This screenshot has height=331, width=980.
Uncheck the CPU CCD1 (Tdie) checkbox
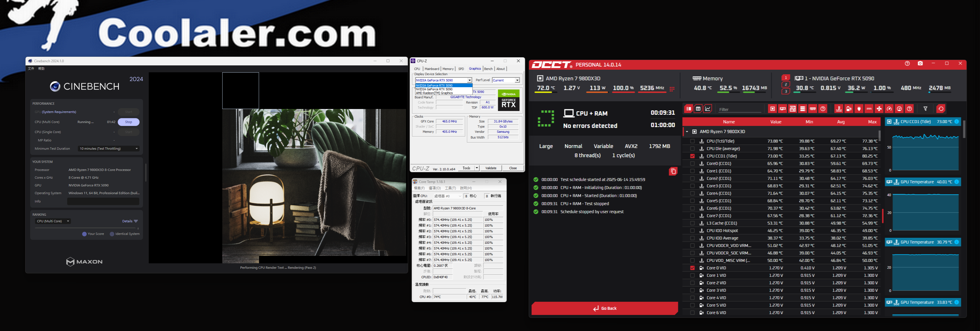point(692,156)
